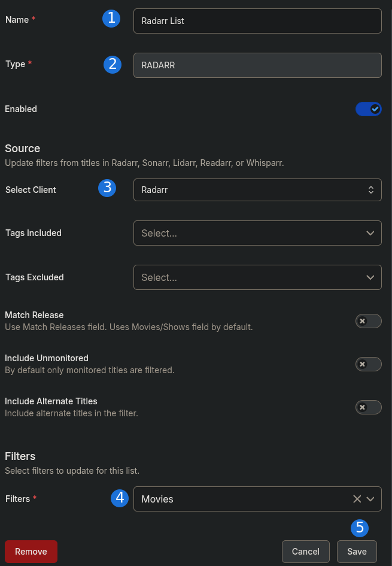This screenshot has width=392, height=566.
Task: Enable the Match Release toggle
Action: (368, 321)
